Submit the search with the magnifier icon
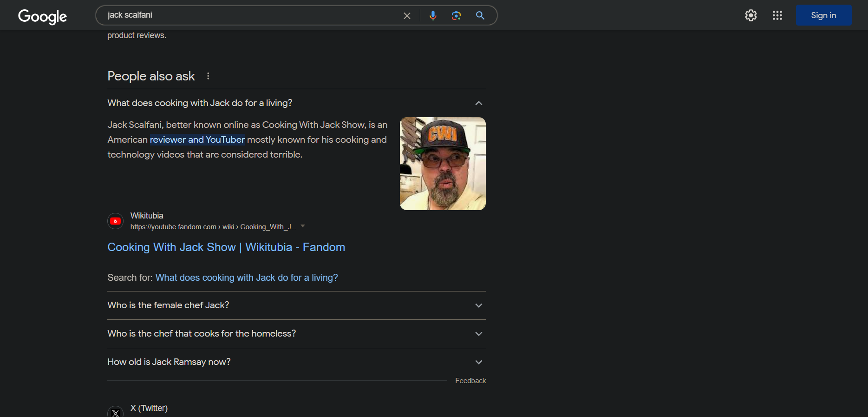 [x=480, y=15]
